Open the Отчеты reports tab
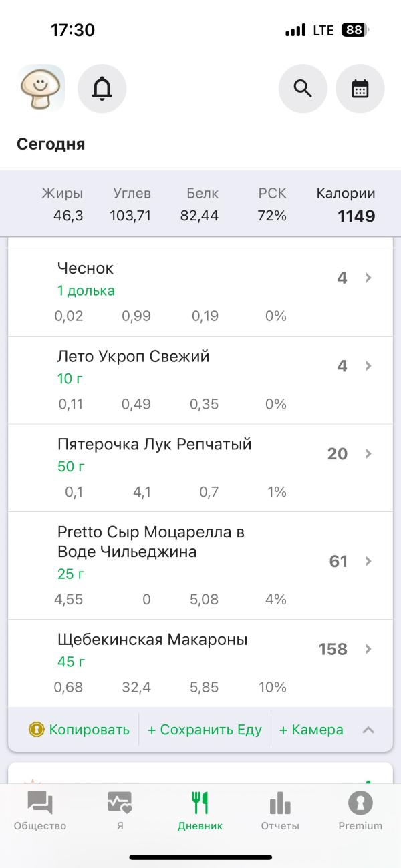 (x=280, y=810)
